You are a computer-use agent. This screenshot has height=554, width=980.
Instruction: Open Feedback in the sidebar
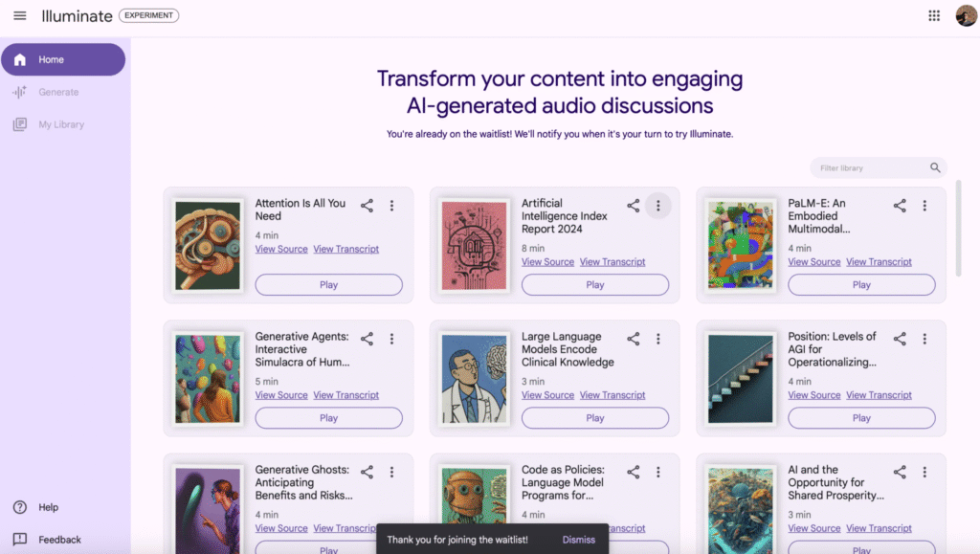coord(48,540)
